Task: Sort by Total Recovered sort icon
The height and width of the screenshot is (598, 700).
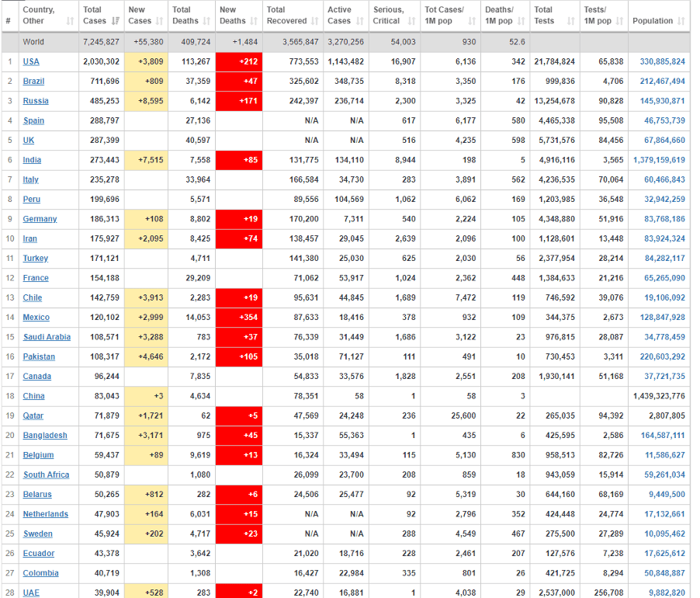Action: [315, 21]
